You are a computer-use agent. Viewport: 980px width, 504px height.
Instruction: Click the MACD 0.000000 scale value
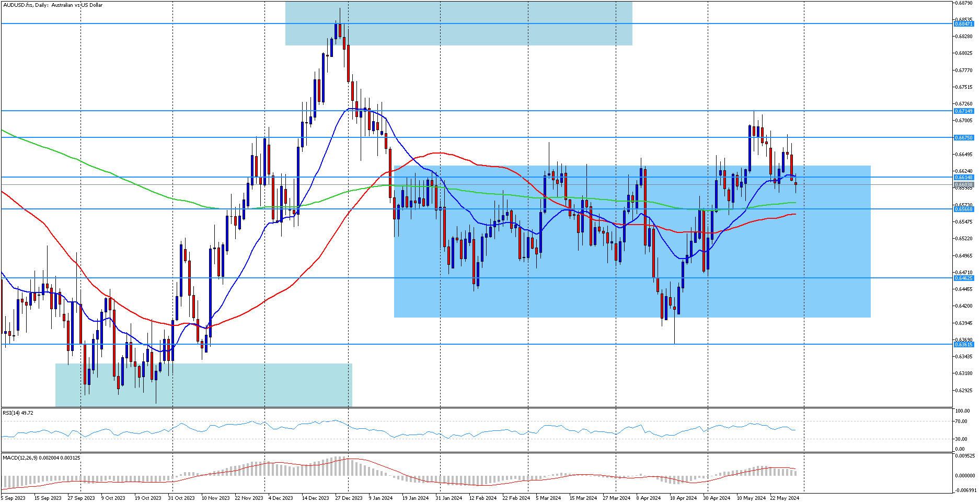[965, 476]
